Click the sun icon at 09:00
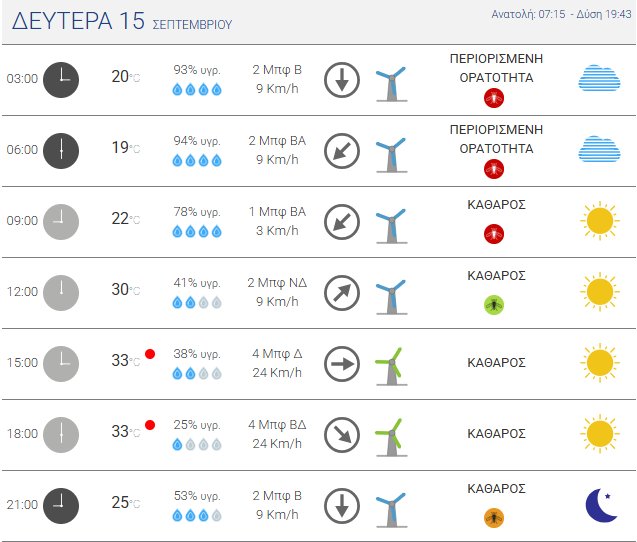The height and width of the screenshot is (542, 637). (x=599, y=220)
